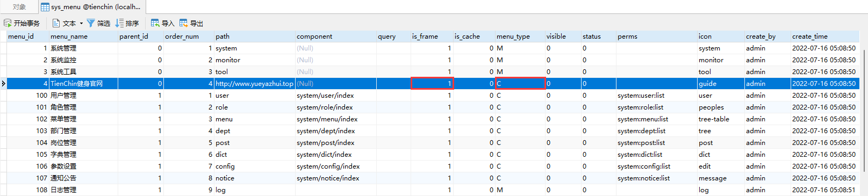Click the component cell 'system/menu/index'

point(336,119)
